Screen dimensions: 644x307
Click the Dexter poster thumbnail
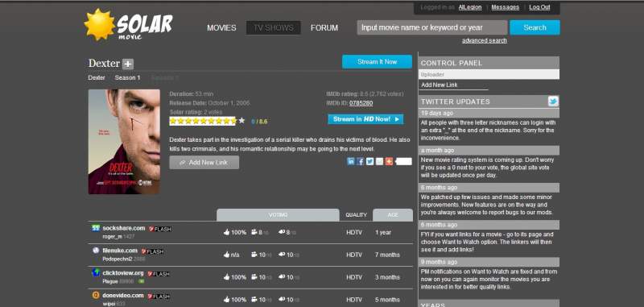coord(124,142)
